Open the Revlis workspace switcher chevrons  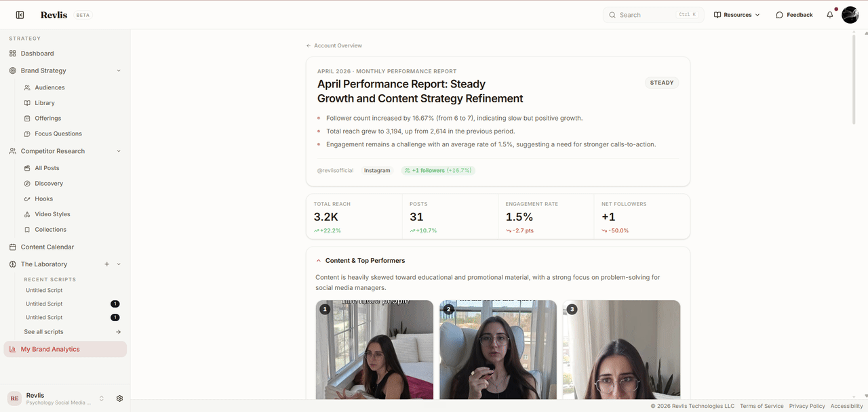point(102,398)
